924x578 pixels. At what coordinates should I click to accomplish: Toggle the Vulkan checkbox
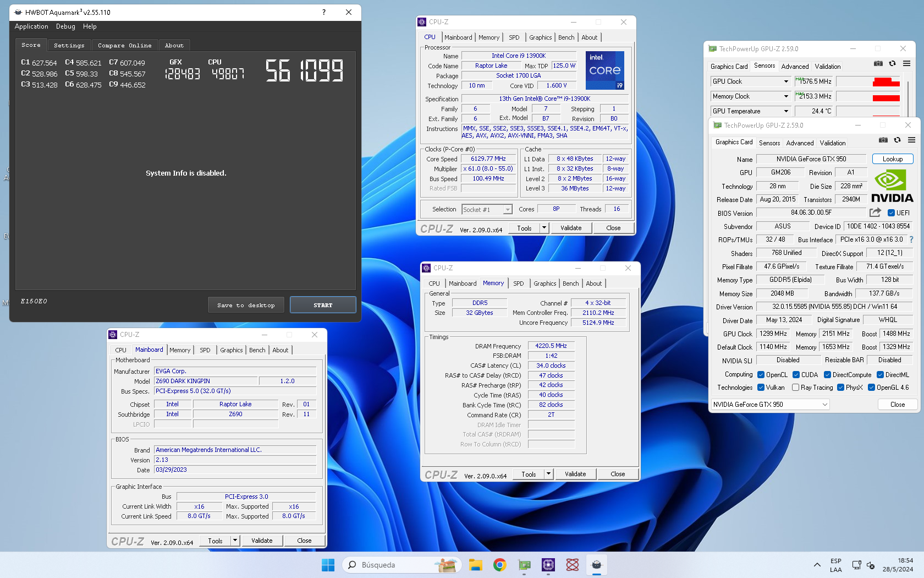[761, 388]
